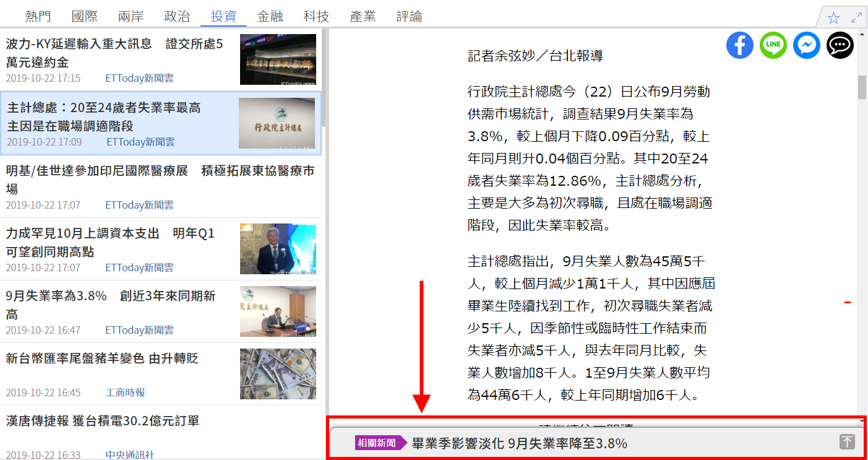
Task: Open the 明基/佳世達參加印尼國際醫療展 story
Action: (x=160, y=180)
